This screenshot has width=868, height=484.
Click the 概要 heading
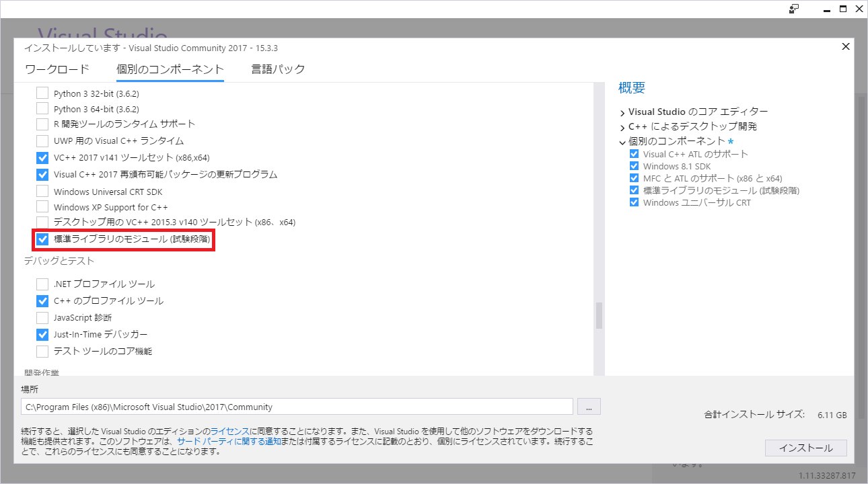pos(632,87)
